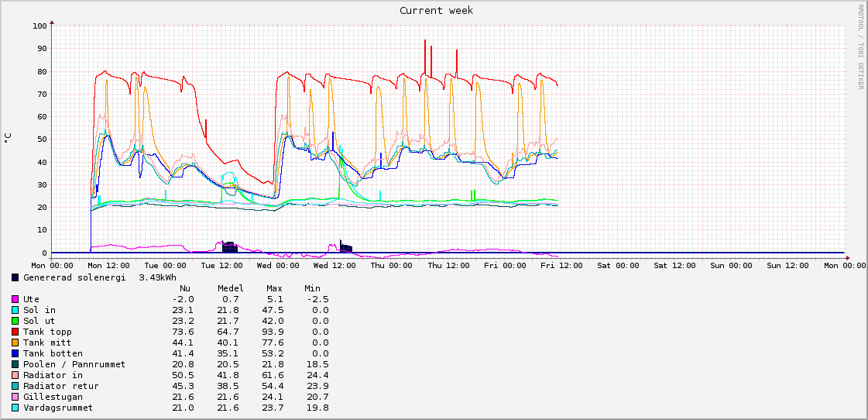The width and height of the screenshot is (868, 420).
Task: Click the dark navy Genererad solenergi swatch
Action: tap(15, 277)
